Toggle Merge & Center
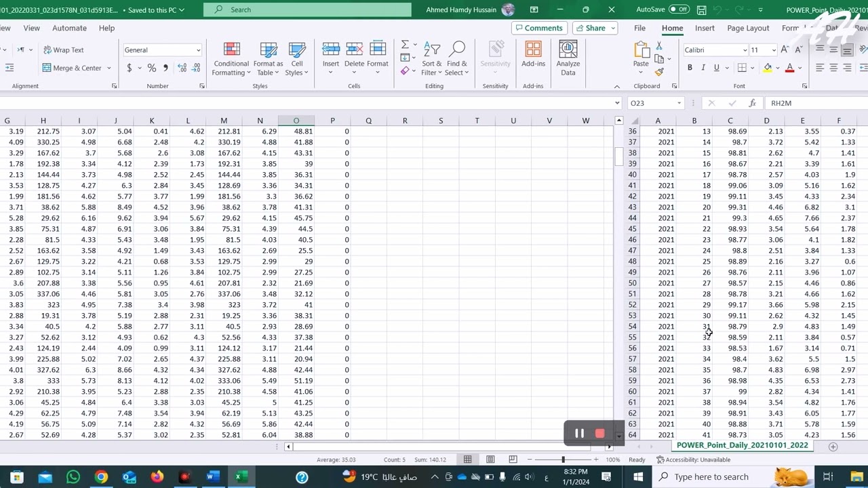Image resolution: width=868 pixels, height=488 pixels. 72,68
